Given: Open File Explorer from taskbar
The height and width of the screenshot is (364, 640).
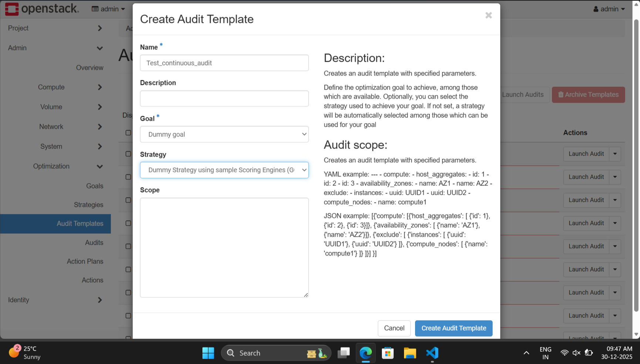Looking at the screenshot, I should 410,353.
